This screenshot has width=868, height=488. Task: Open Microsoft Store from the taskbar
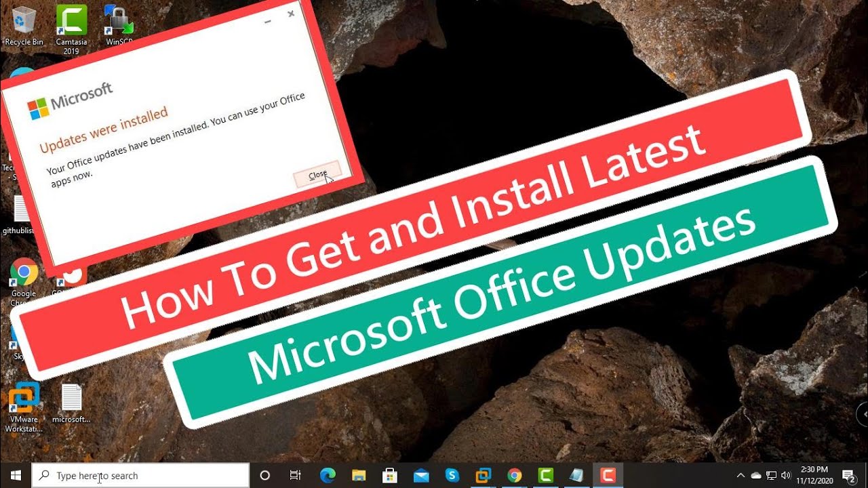coord(389,475)
